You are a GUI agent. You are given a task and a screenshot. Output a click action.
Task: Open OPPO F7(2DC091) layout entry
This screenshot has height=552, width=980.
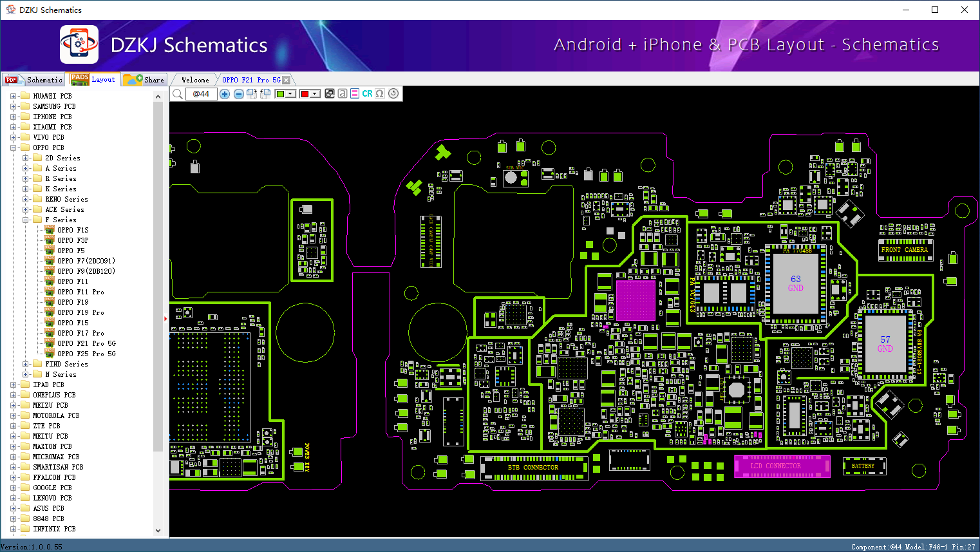(x=86, y=261)
